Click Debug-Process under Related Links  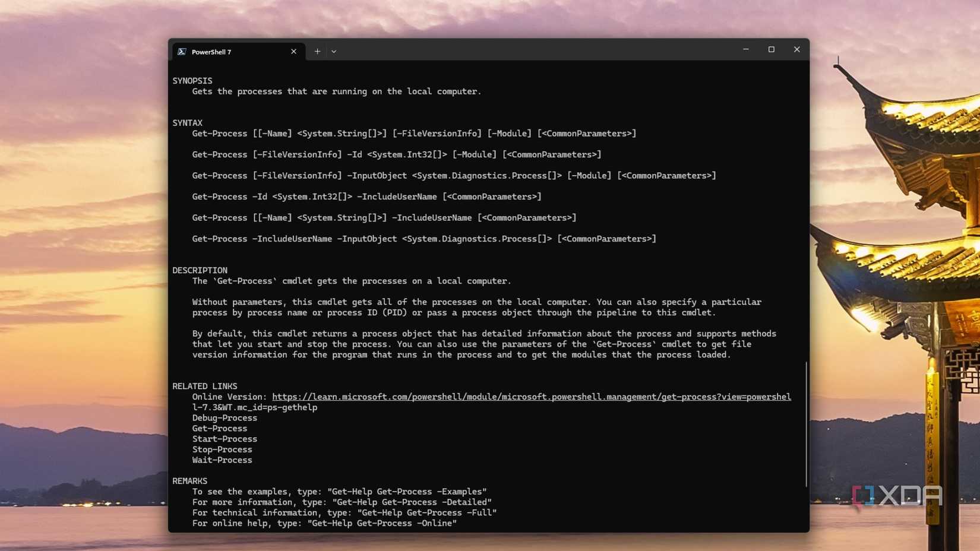(225, 417)
